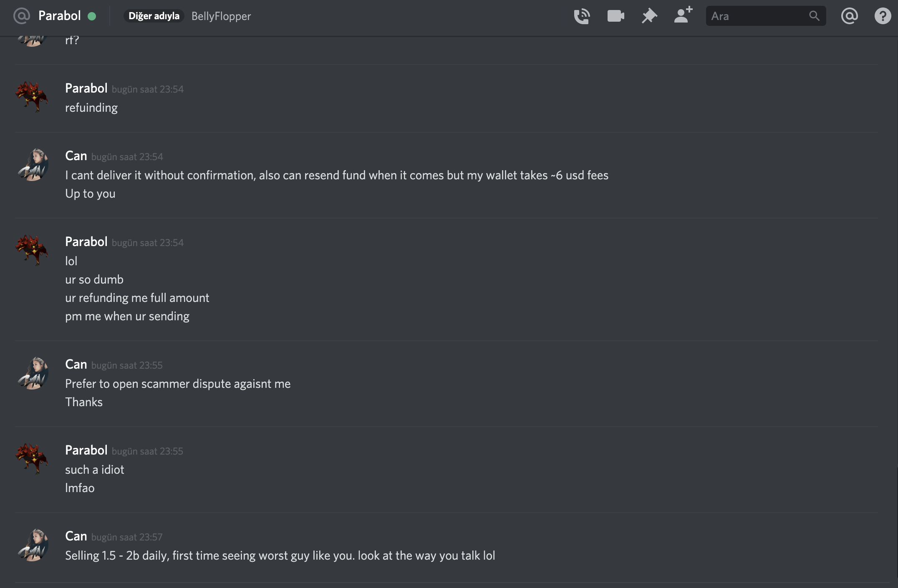The image size is (898, 588).
Task: Add friends to DM using the person-plus icon
Action: point(683,15)
